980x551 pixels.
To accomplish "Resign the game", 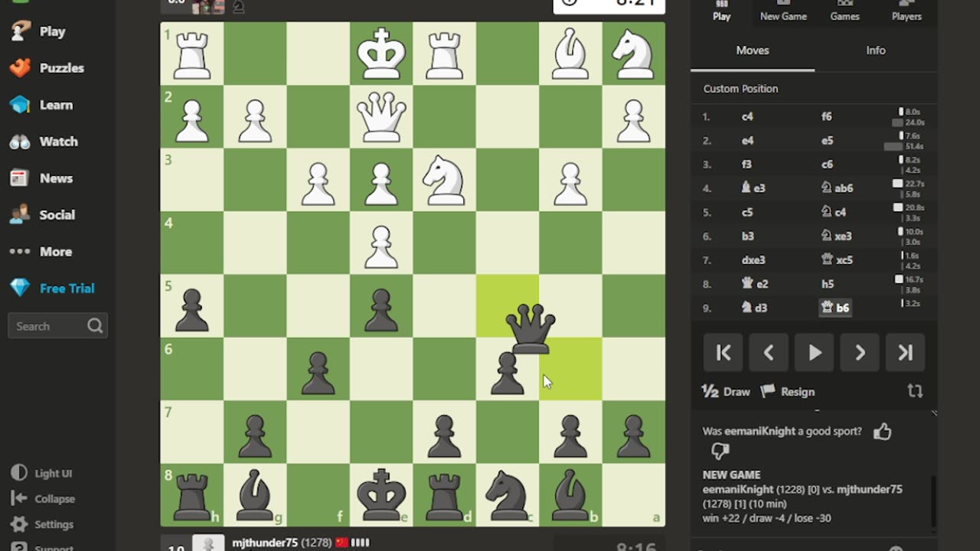I will (788, 392).
